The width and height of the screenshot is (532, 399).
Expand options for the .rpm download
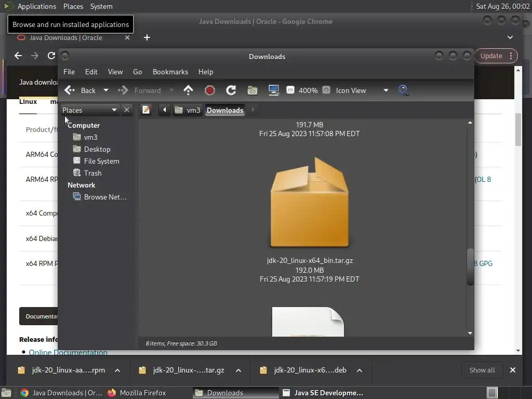pyautogui.click(x=117, y=370)
